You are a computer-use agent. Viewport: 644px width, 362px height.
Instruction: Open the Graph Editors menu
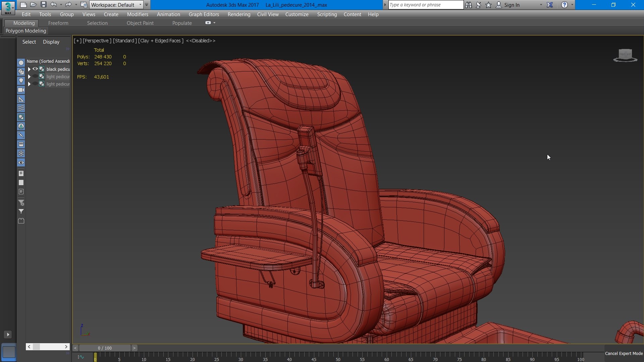[x=204, y=14]
